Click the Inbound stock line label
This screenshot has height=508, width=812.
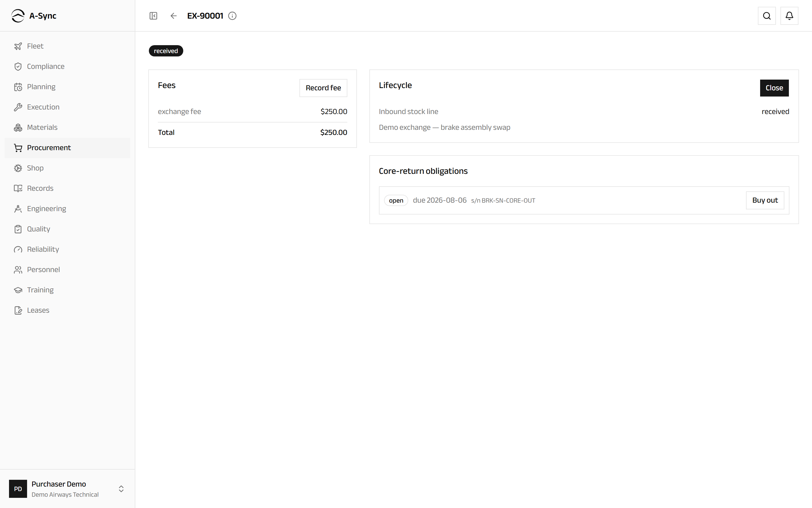(x=408, y=111)
